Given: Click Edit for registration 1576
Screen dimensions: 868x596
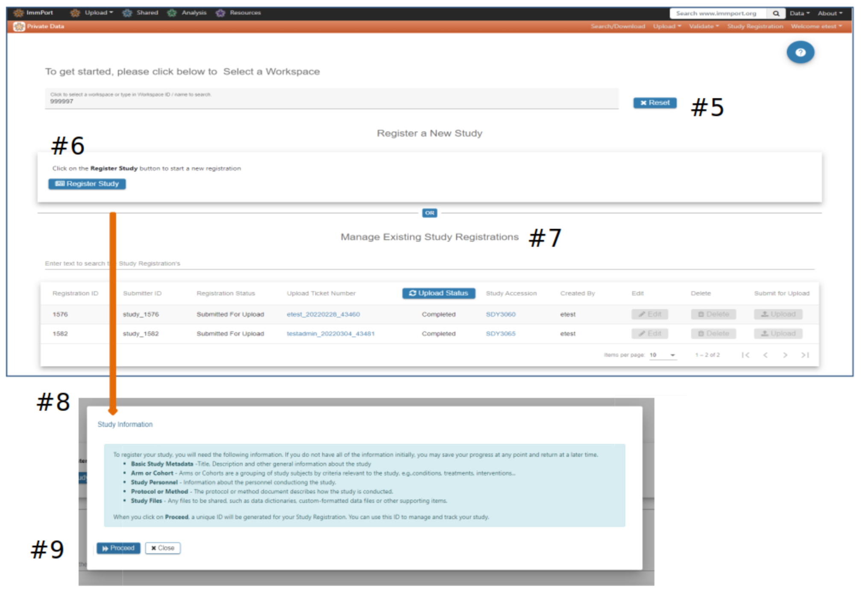Looking at the screenshot, I should (650, 314).
